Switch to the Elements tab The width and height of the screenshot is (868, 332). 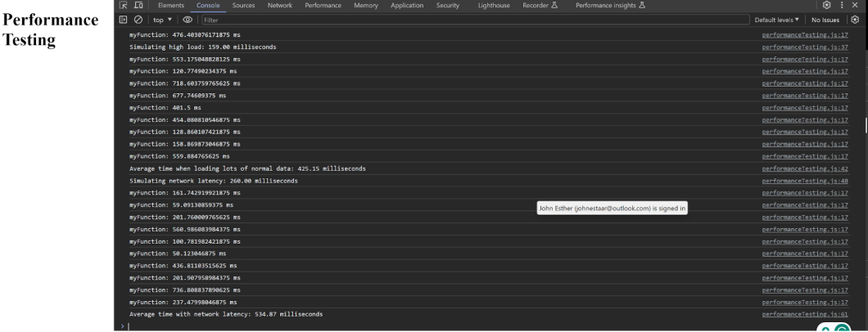point(171,6)
